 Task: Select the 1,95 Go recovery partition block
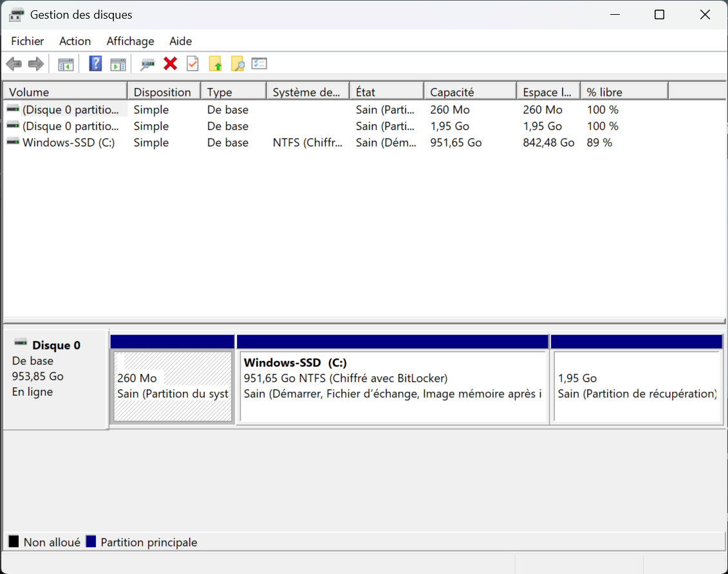[637, 386]
